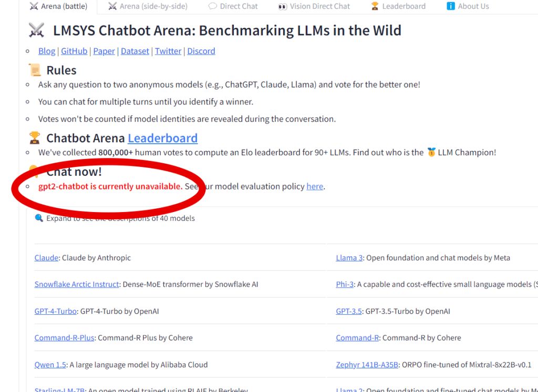Open the Command-R-Plus model link

(x=64, y=337)
